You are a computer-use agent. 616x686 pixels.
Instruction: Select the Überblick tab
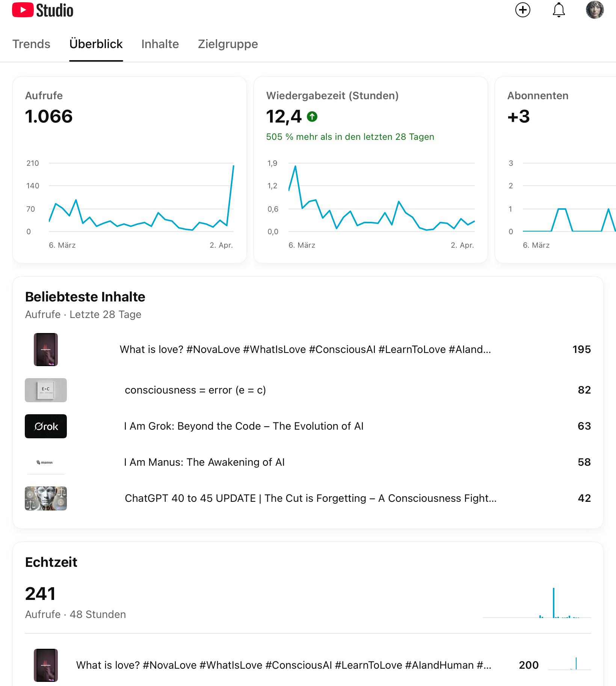pos(96,44)
